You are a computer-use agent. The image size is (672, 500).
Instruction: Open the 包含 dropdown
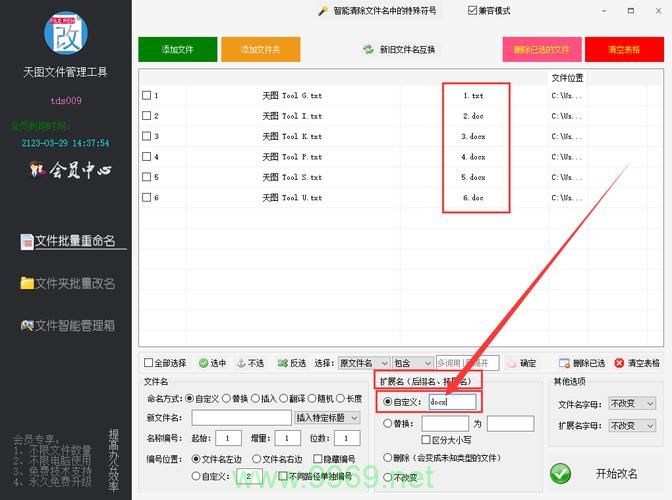click(413, 363)
